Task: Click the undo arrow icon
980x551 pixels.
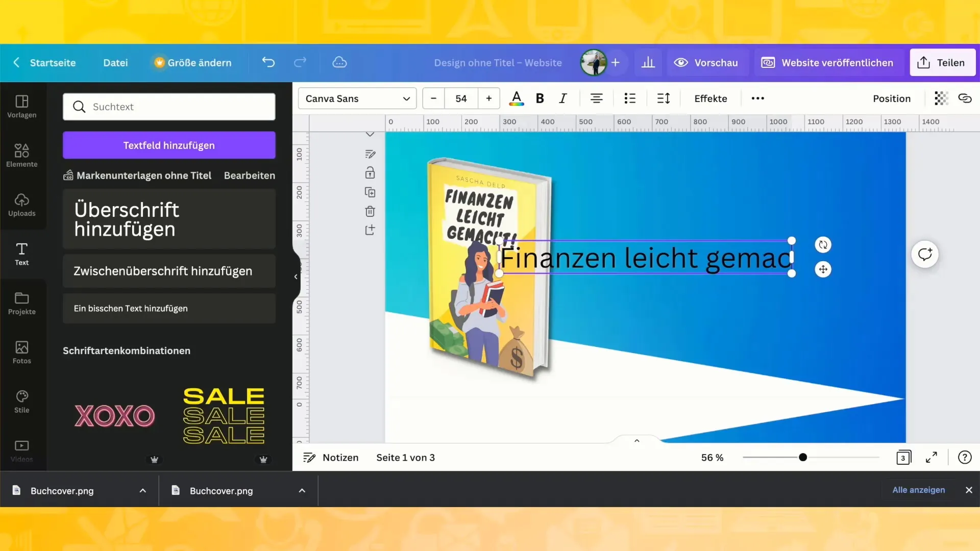Action: 268,62
